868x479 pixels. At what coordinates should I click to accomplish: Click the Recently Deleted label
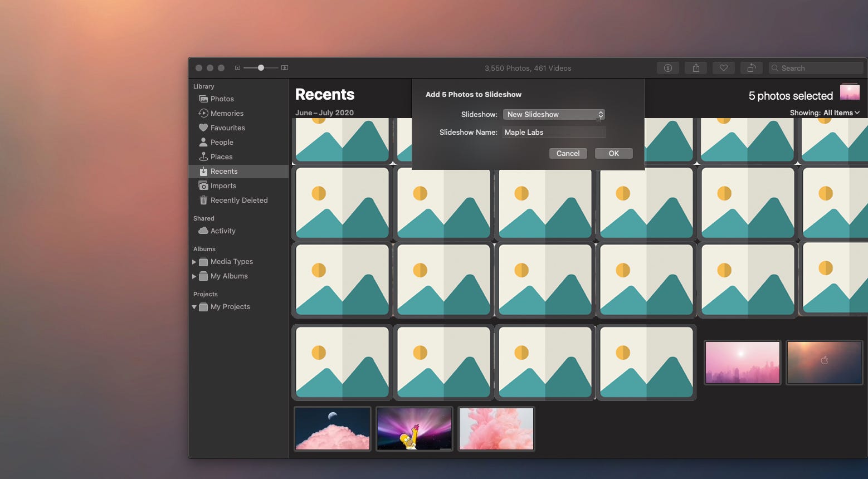point(239,200)
